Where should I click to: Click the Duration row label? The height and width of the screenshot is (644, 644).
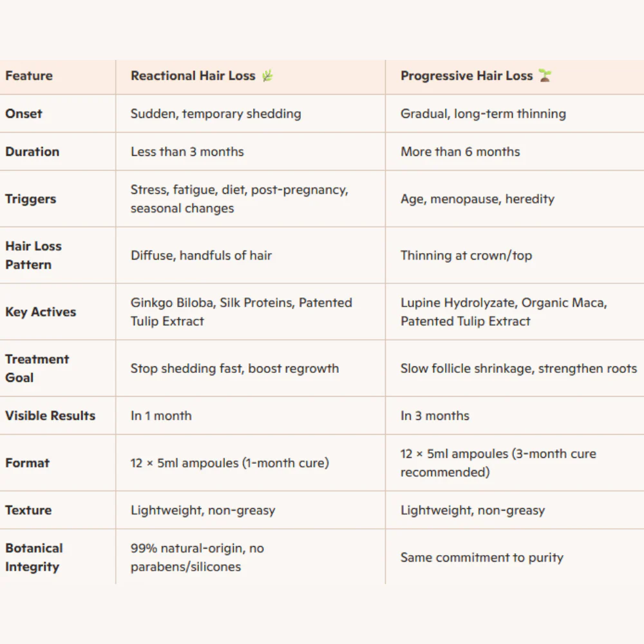tap(32, 151)
